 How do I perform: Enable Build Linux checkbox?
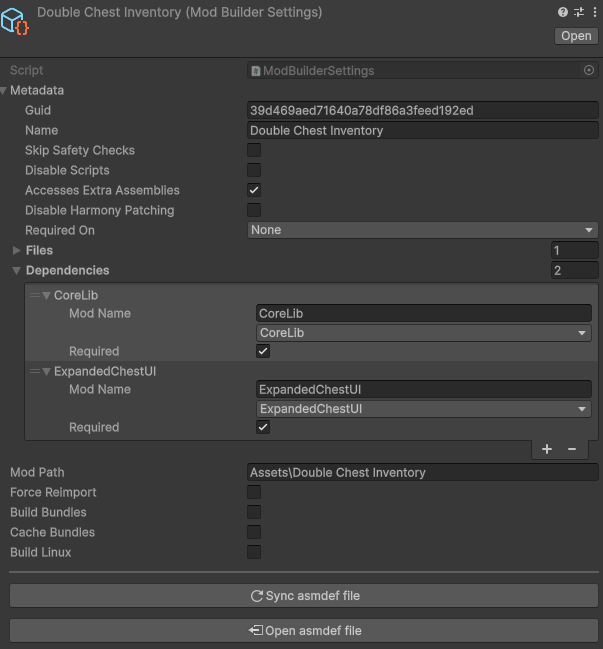point(254,552)
